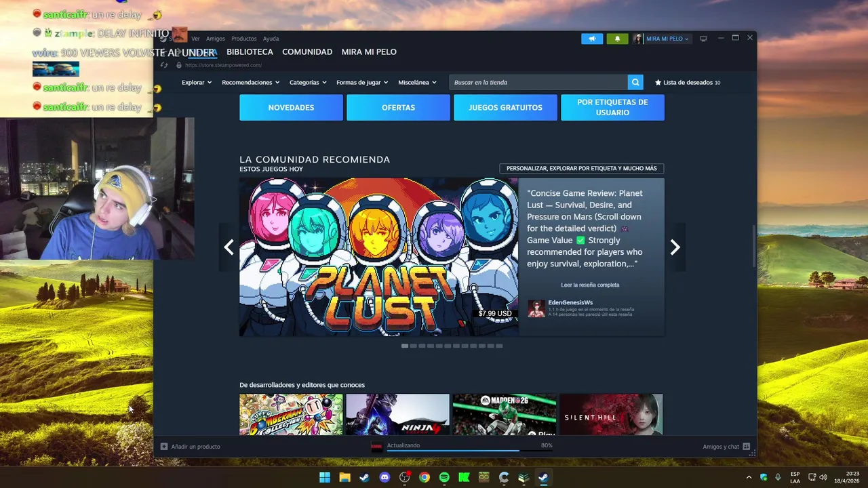The height and width of the screenshot is (488, 868).
Task: Click in the Buscar en la tienda field
Action: 538,82
